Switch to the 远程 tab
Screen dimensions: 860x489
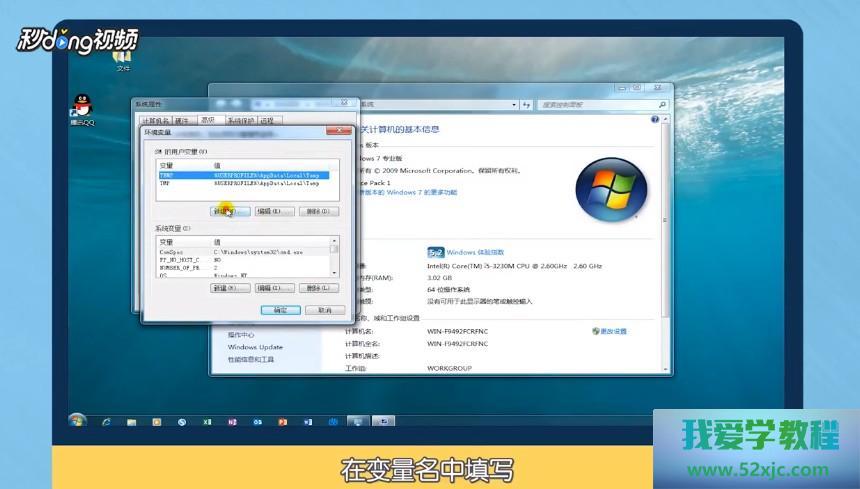(x=270, y=120)
